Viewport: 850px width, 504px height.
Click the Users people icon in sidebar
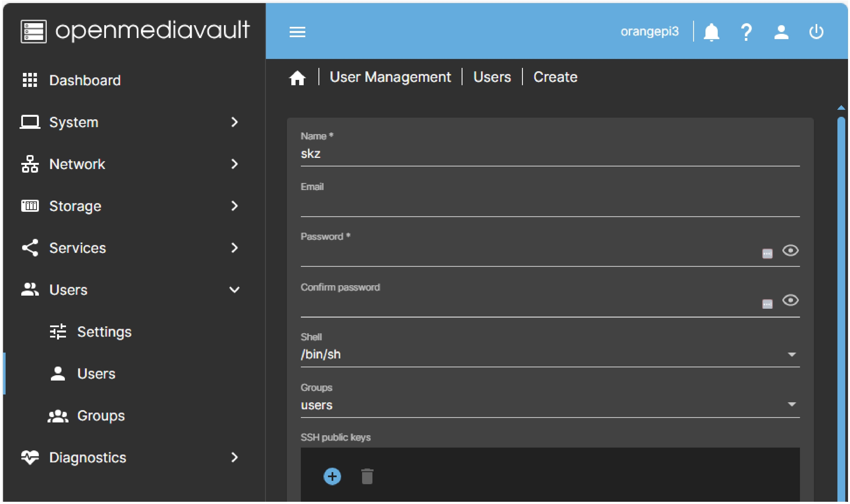(x=30, y=289)
